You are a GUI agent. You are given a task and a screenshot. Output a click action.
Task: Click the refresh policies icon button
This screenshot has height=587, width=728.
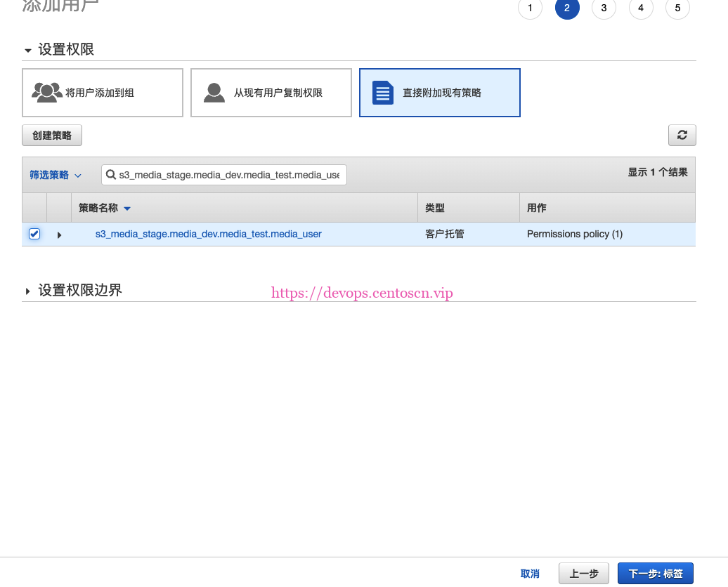click(x=682, y=136)
